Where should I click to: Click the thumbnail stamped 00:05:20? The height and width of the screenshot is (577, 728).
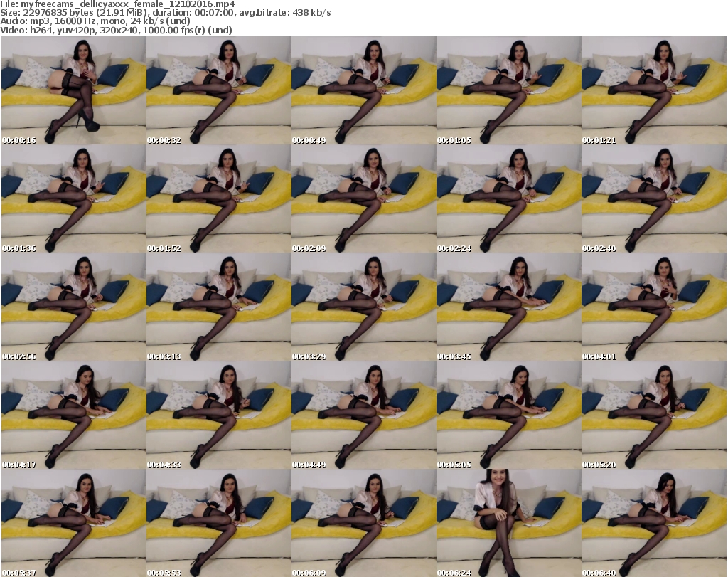[x=653, y=415]
